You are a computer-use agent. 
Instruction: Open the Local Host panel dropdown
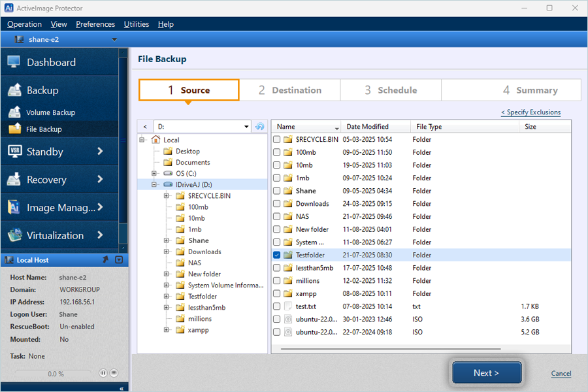point(119,259)
